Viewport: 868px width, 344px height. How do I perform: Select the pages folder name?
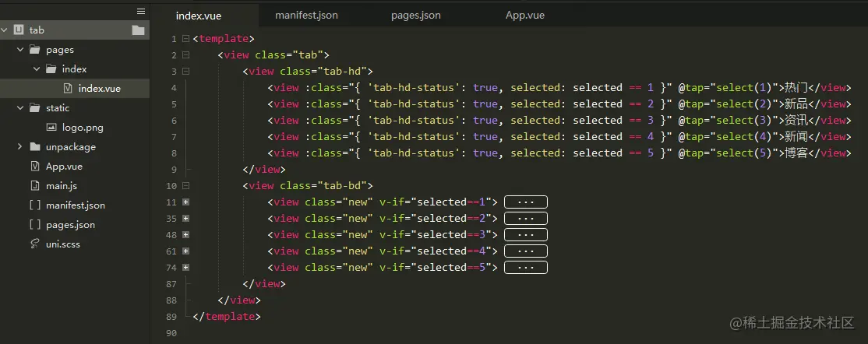coord(60,50)
